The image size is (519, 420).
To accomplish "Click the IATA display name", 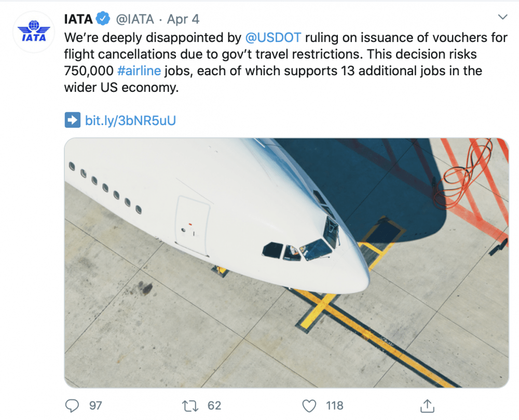I will pyautogui.click(x=78, y=19).
